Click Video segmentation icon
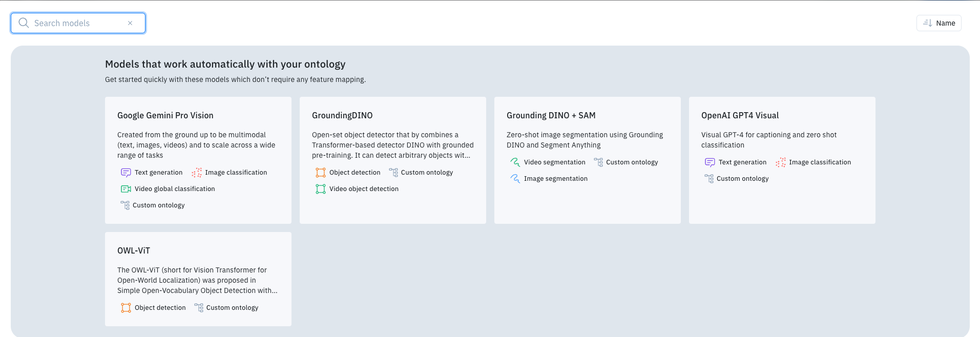 click(515, 162)
